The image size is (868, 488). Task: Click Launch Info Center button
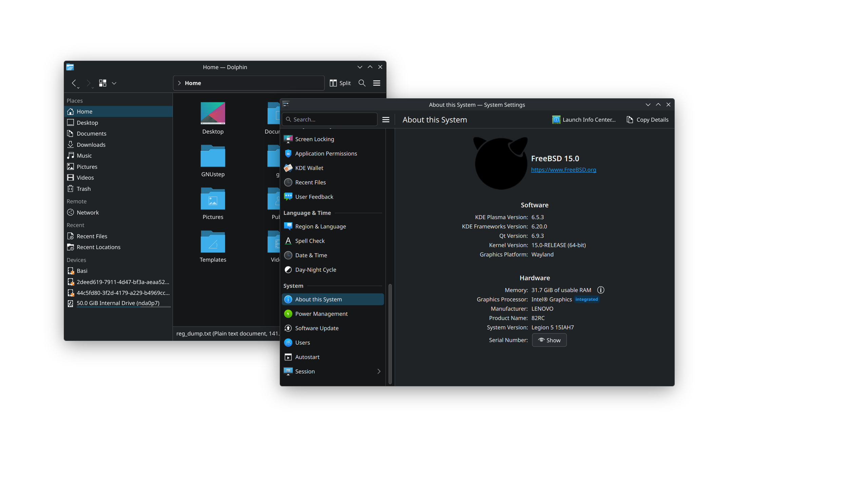(584, 120)
